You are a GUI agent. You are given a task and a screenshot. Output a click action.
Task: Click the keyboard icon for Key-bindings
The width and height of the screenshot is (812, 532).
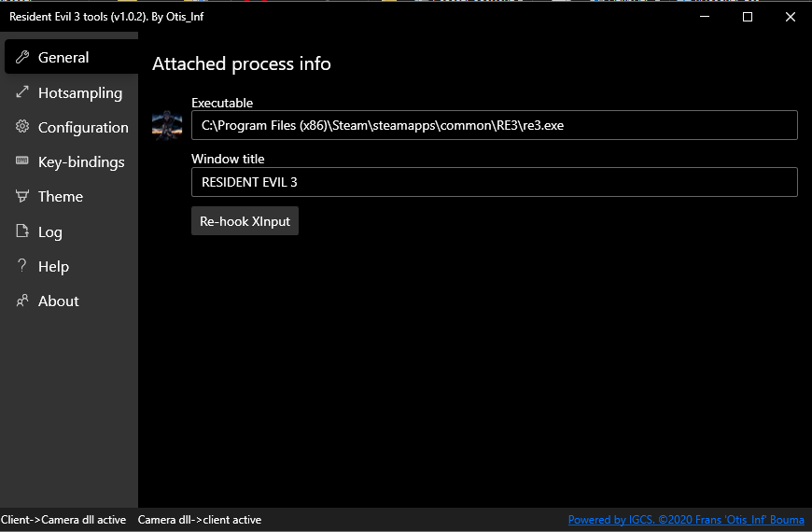pyautogui.click(x=22, y=161)
